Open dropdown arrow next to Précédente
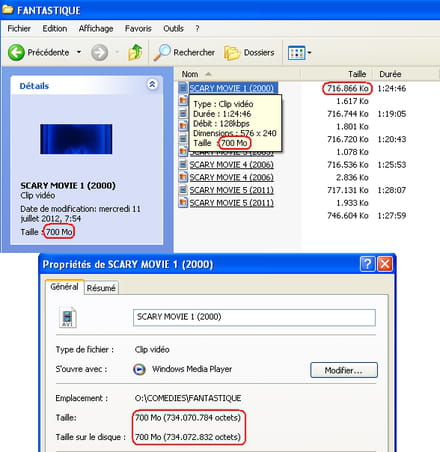 click(79, 52)
